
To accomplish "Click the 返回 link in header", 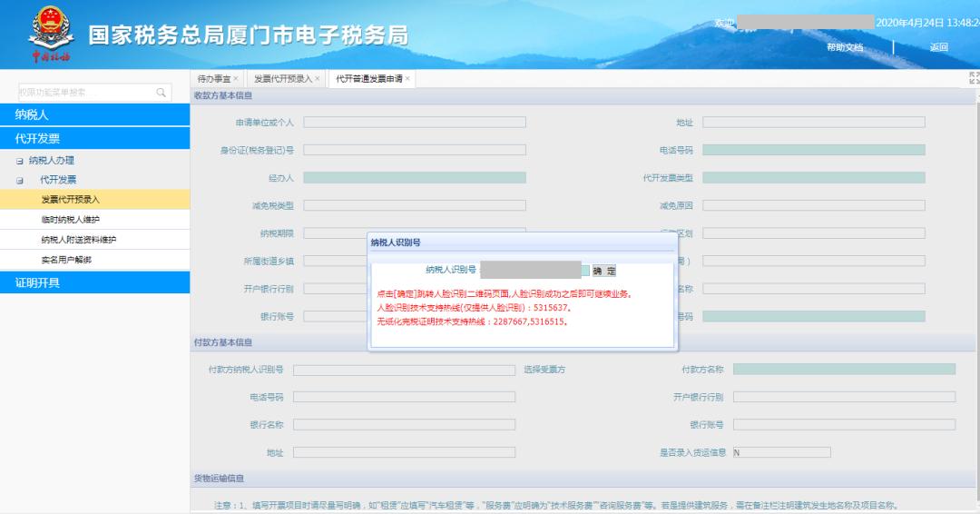I will pyautogui.click(x=939, y=47).
